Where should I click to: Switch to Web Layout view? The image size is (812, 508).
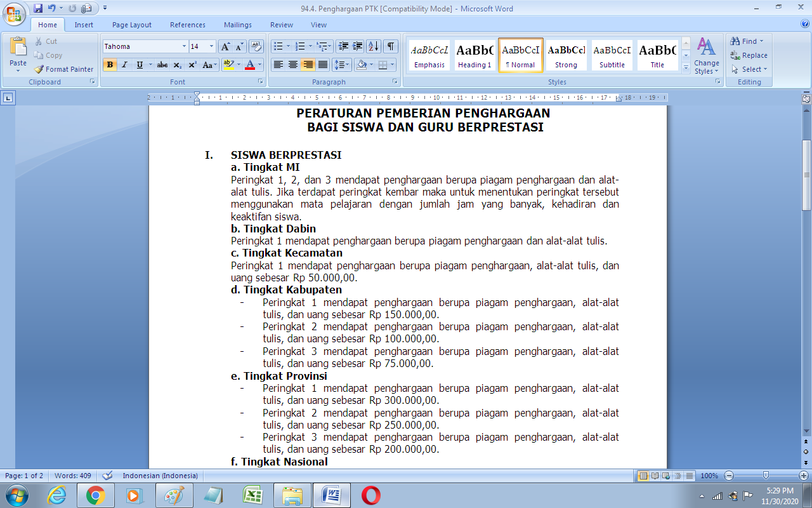[667, 476]
